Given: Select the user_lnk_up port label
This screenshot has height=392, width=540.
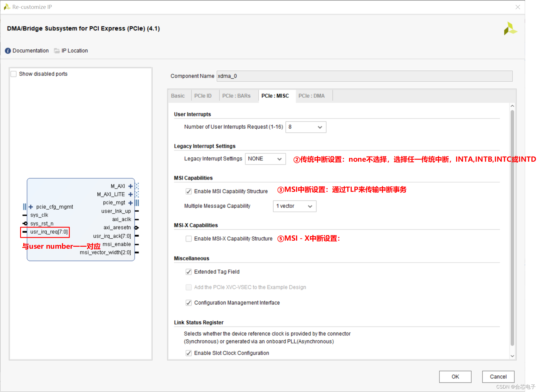Looking at the screenshot, I should pyautogui.click(x=116, y=211).
